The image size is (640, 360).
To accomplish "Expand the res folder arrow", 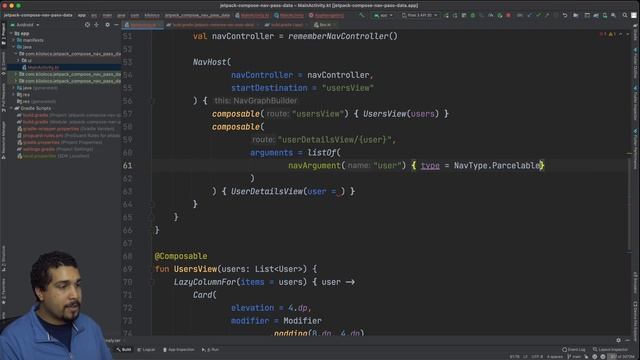I will pyautogui.click(x=14, y=95).
